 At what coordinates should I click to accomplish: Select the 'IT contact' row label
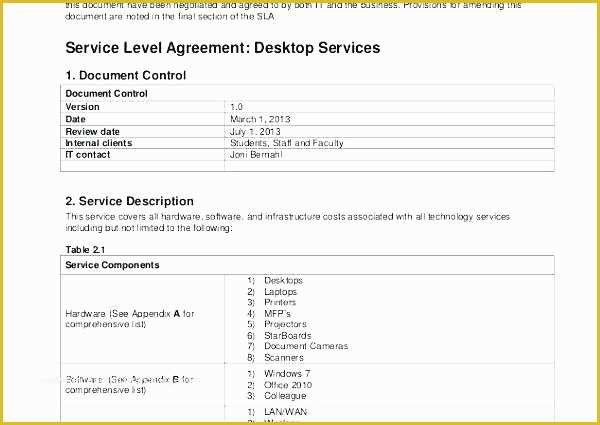click(x=88, y=155)
